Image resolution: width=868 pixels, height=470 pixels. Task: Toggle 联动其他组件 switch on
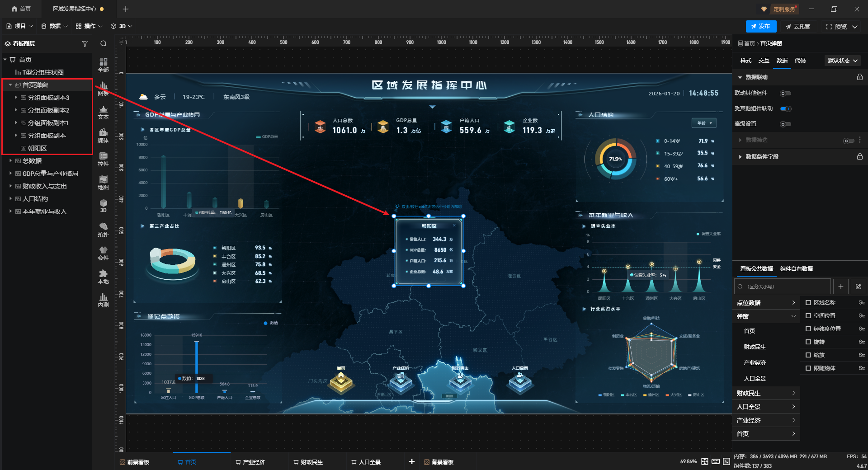(786, 94)
